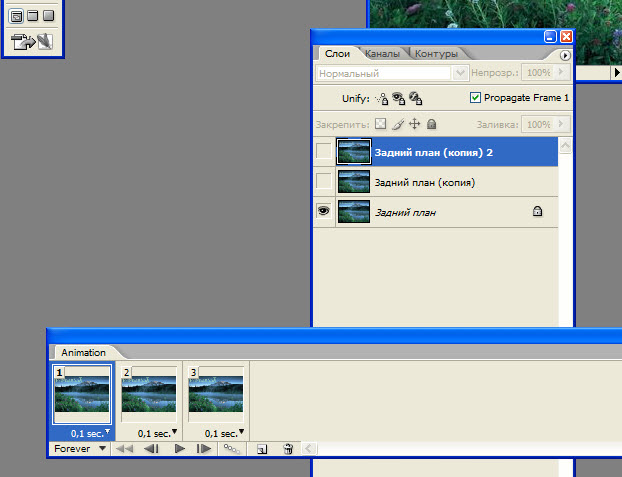
Task: Open the Нормальный blend mode dropdown
Action: click(460, 73)
